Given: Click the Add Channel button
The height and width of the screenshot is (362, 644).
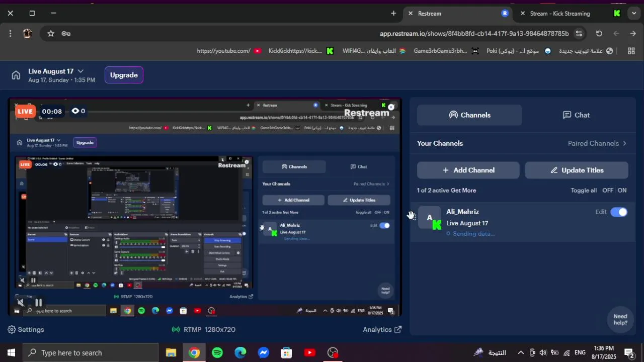Looking at the screenshot, I should (468, 170).
